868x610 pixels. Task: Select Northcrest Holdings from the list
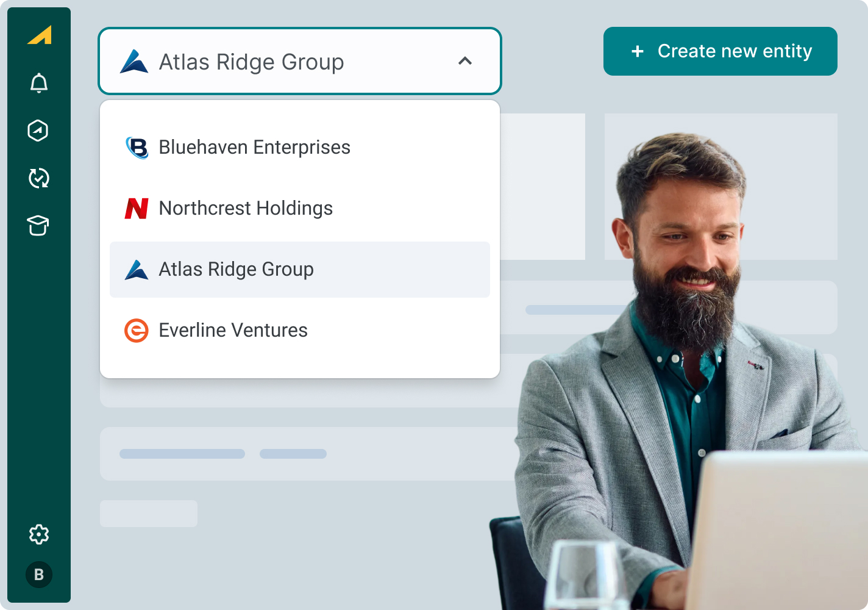click(300, 209)
